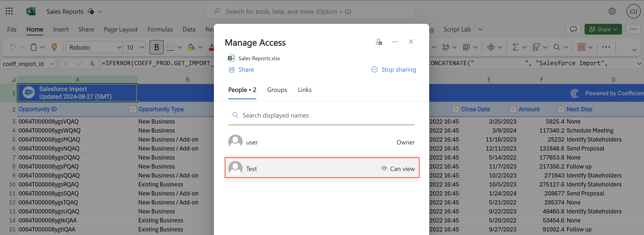Click the Share link in Manage Access
The image size is (644, 235).
[x=241, y=70]
